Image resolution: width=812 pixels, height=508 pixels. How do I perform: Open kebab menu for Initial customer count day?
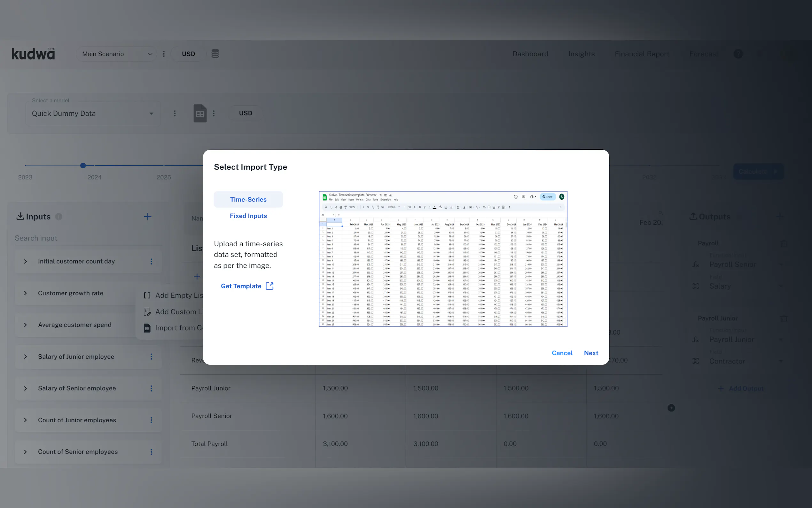(152, 261)
